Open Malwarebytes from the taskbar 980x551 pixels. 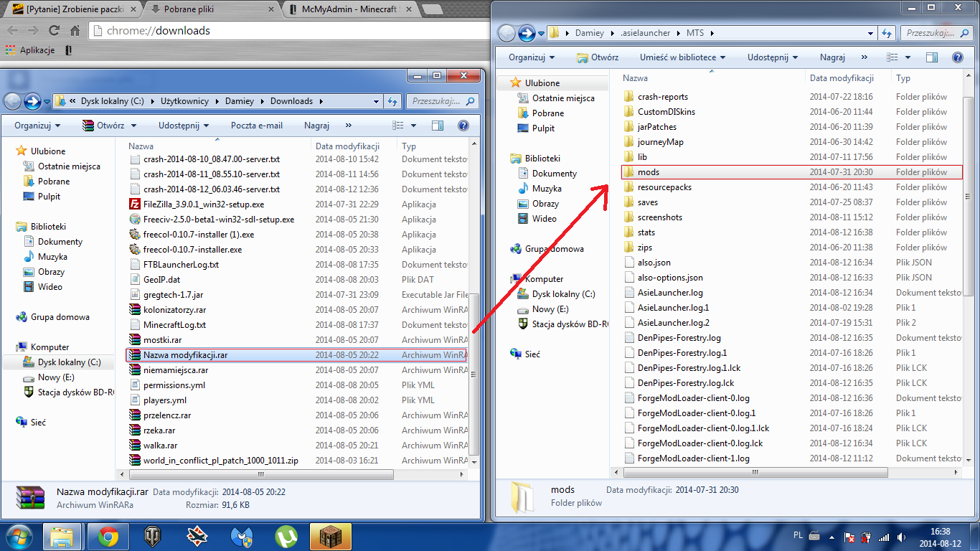pos(242,536)
